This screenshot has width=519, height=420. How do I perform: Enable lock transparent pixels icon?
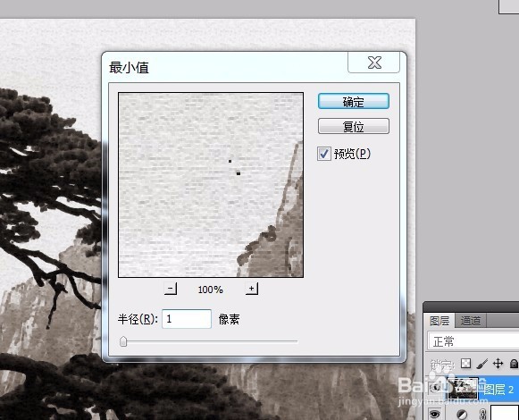(465, 364)
